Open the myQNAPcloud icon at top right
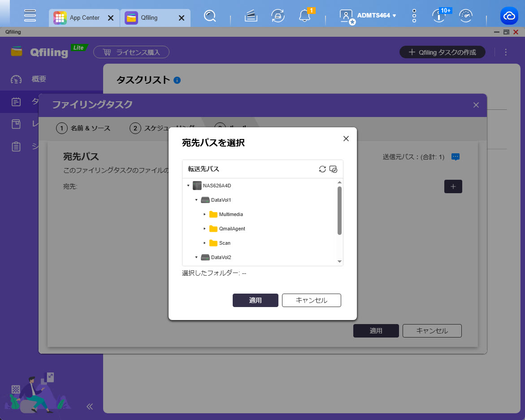Viewport: 525px width, 420px height. point(509,16)
